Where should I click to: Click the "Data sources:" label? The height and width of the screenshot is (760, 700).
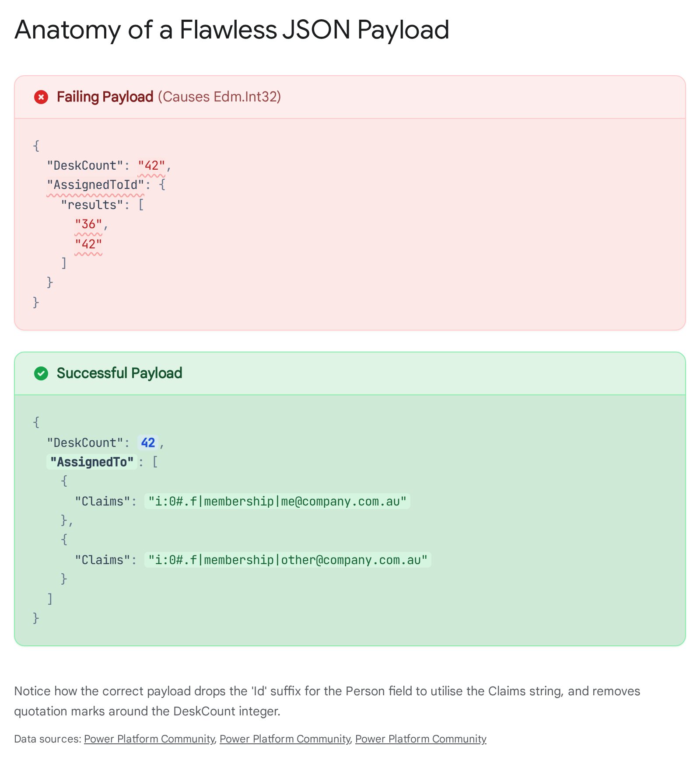tap(48, 739)
